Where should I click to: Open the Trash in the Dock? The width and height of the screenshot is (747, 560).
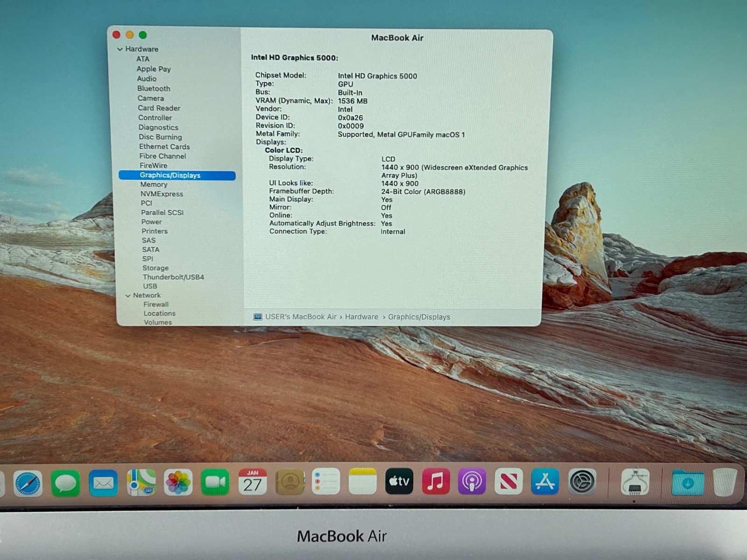pyautogui.click(x=725, y=483)
